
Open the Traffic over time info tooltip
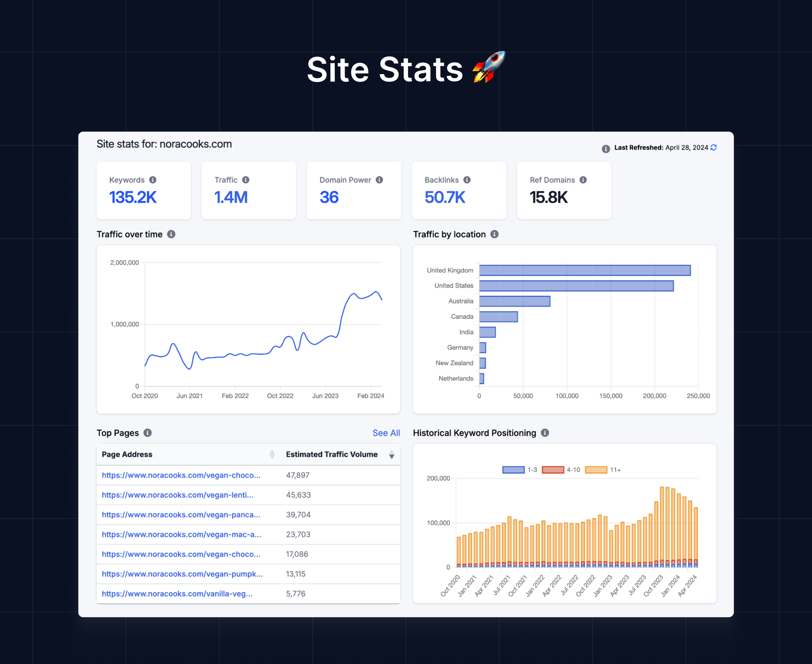(x=171, y=234)
